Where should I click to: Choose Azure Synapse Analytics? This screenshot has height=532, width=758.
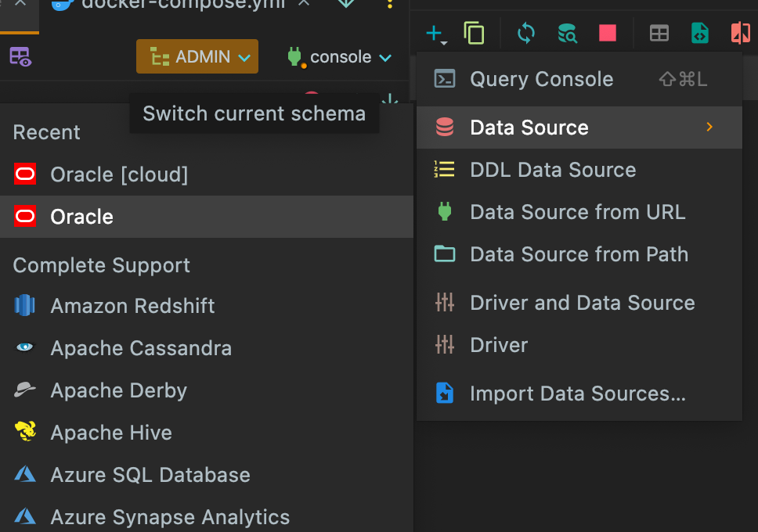pyautogui.click(x=207, y=517)
